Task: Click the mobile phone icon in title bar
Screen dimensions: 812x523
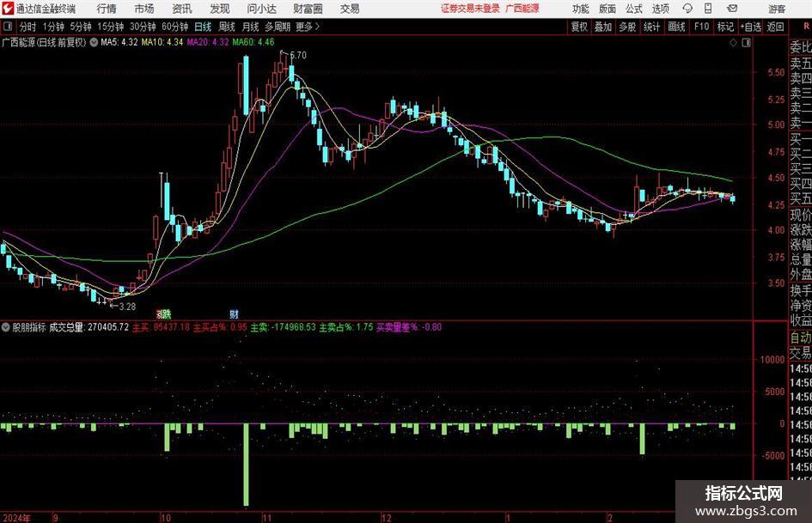Action: 708,9
